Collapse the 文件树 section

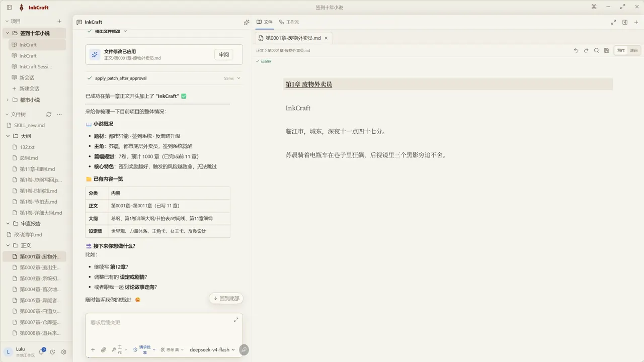7,114
